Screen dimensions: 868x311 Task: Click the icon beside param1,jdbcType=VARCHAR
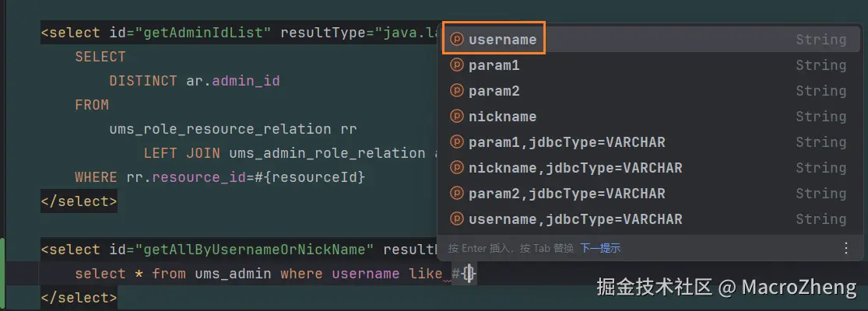point(456,142)
